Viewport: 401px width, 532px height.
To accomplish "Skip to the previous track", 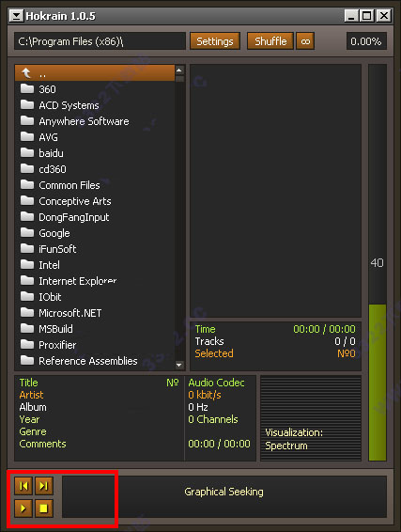I will click(23, 486).
